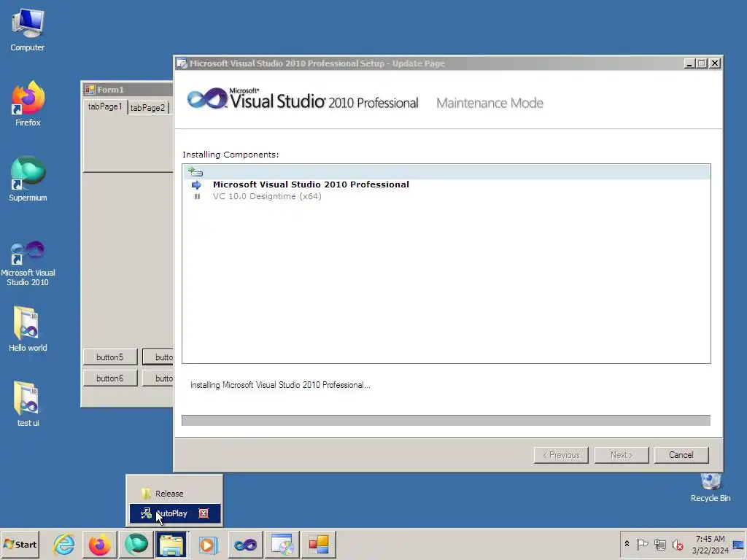Viewport: 747px width, 560px height.
Task: Select the Microsoft Visual Studio 2010 desktop shortcut
Action: 28,262
